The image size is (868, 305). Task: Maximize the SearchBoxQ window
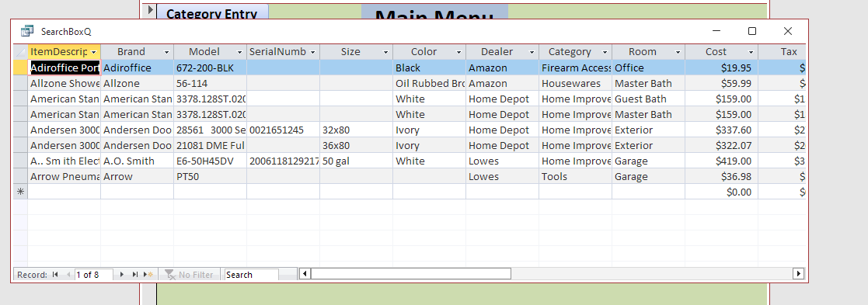pyautogui.click(x=751, y=32)
